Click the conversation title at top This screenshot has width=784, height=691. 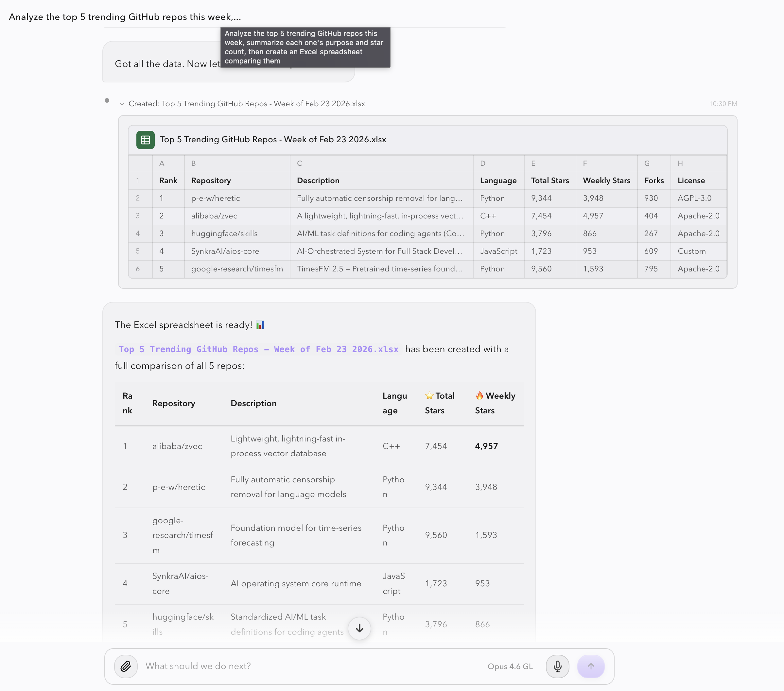point(125,17)
